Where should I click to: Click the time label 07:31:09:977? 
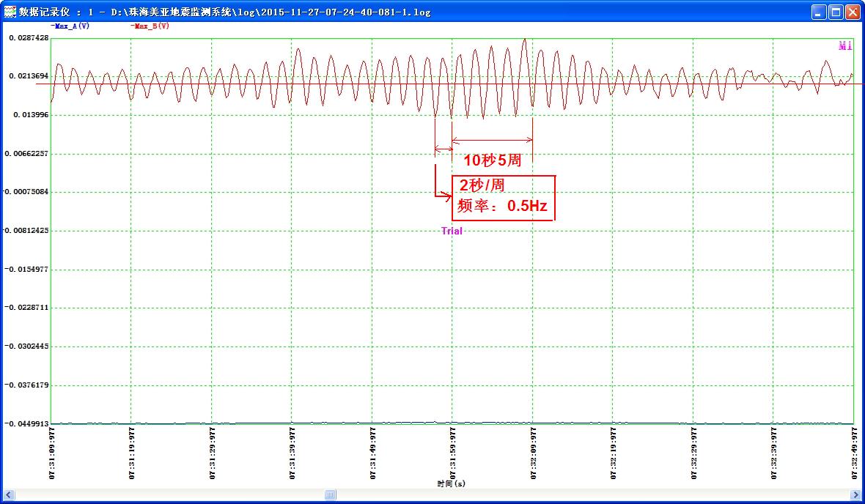[52, 453]
